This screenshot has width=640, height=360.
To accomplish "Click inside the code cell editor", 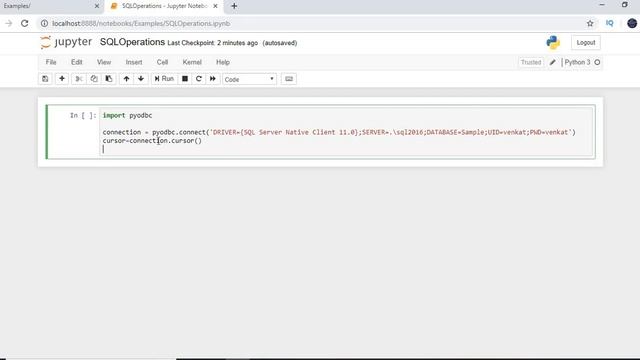I will 347,132.
